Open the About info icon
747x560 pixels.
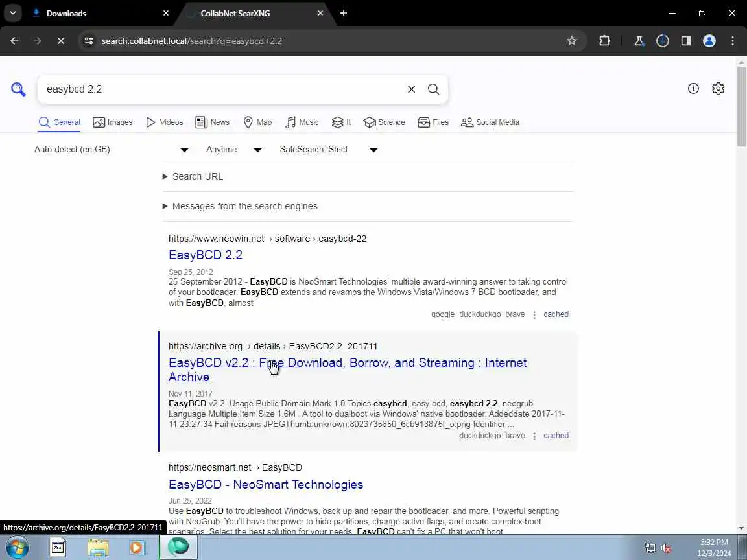tap(693, 89)
